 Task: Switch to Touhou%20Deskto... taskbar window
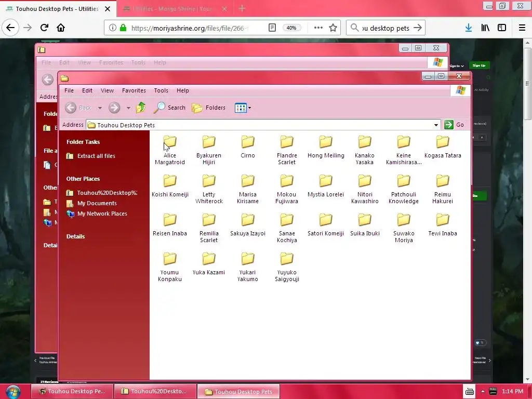[x=155, y=391]
